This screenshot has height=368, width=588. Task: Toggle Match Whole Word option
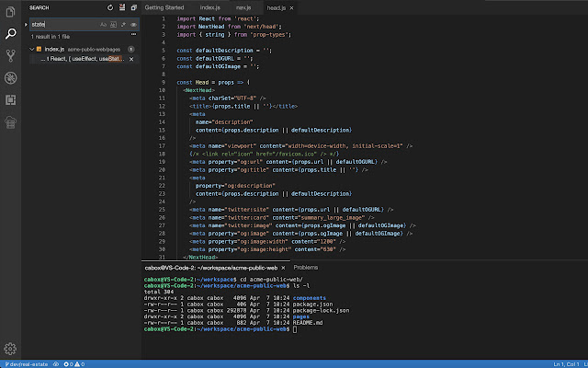[x=111, y=23]
